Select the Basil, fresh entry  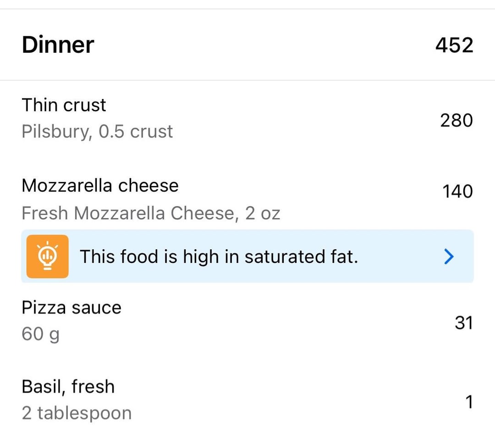247,400
